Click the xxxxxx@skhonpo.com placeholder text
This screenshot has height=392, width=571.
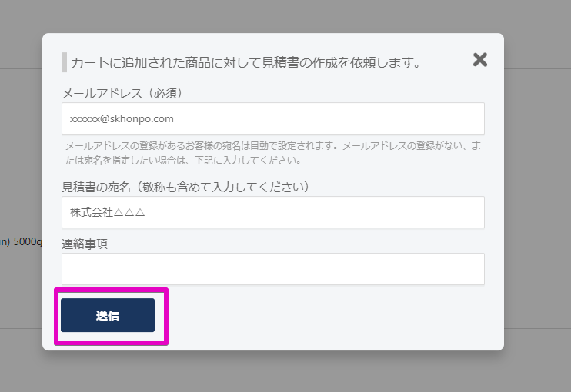click(122, 119)
